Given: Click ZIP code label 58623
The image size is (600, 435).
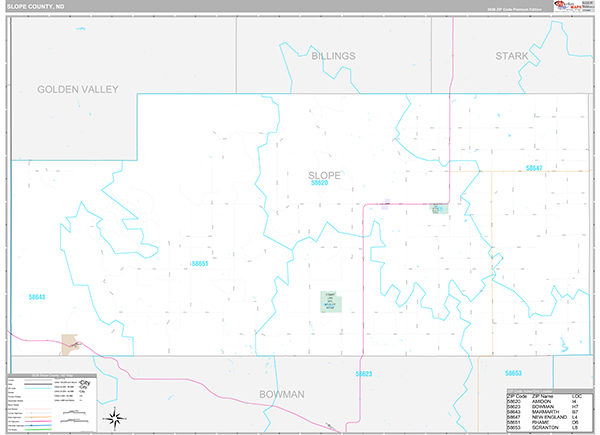Looking at the screenshot, I should pos(364,374).
